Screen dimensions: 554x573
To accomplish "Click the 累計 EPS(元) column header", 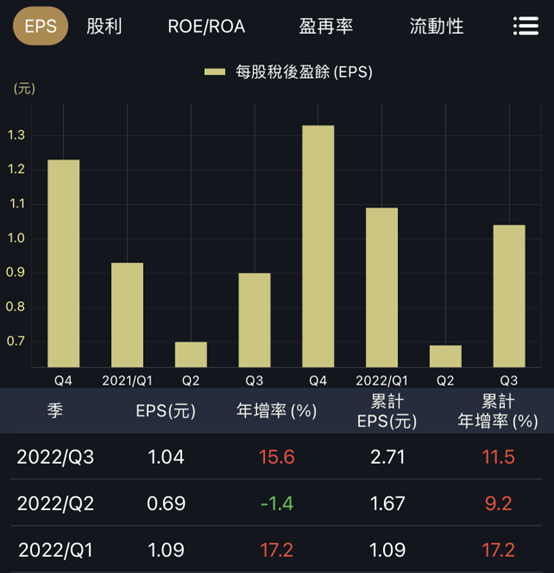I will click(x=387, y=411).
